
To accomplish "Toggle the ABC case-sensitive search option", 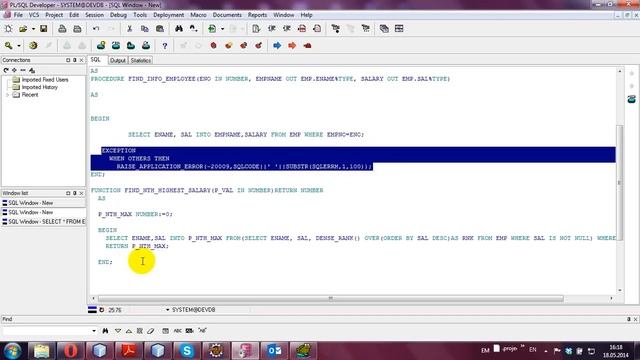I will tap(178, 331).
